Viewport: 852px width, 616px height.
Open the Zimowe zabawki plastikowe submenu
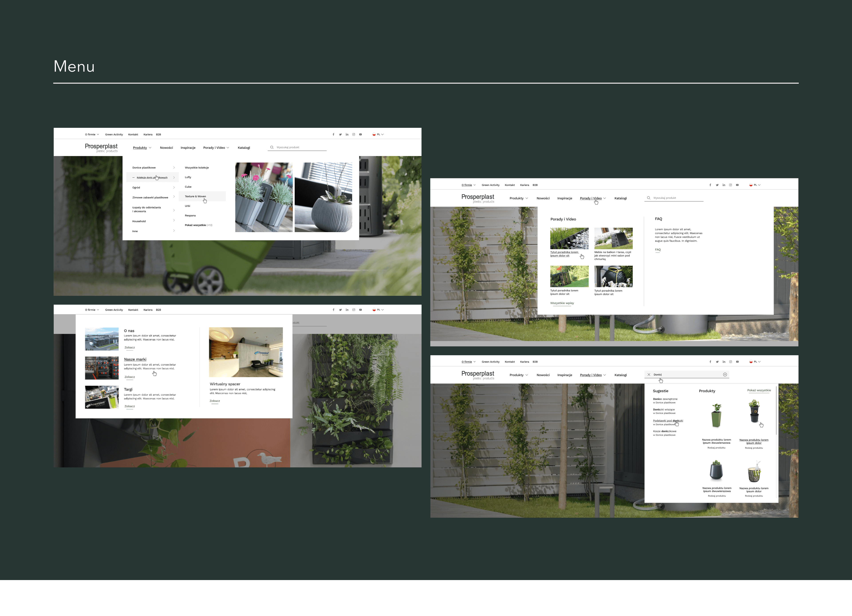(x=150, y=197)
